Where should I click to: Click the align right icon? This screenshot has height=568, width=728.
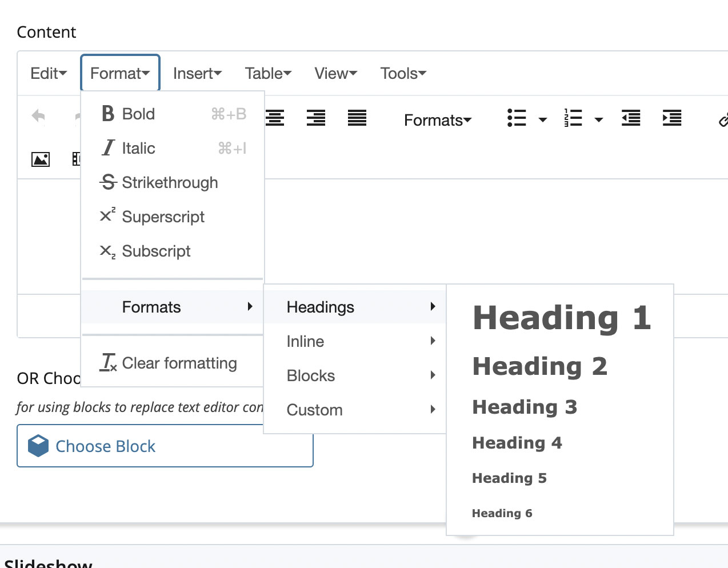pyautogui.click(x=316, y=118)
